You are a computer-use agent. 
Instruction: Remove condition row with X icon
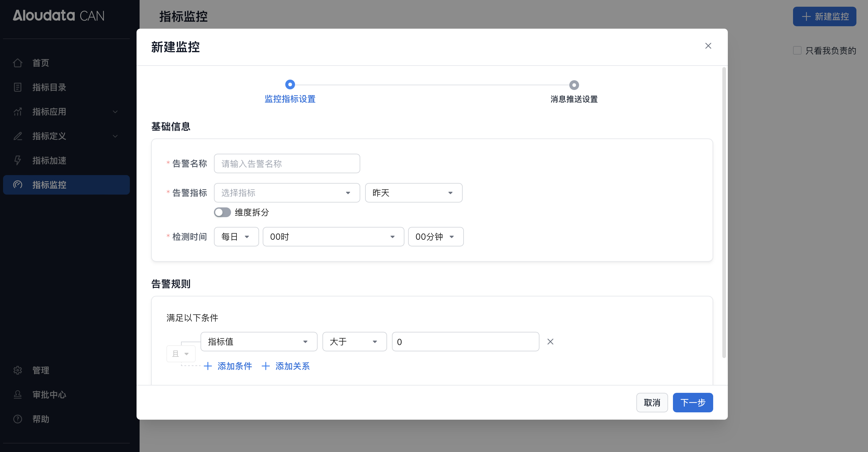click(550, 342)
